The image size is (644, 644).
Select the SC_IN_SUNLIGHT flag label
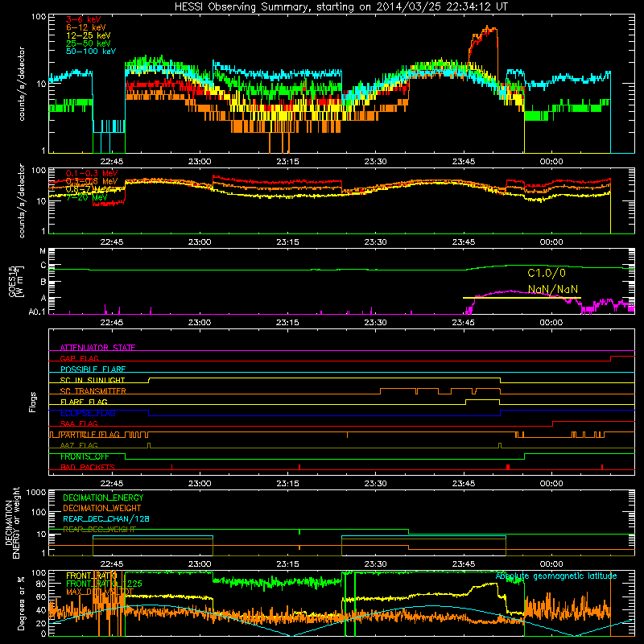pyautogui.click(x=93, y=380)
